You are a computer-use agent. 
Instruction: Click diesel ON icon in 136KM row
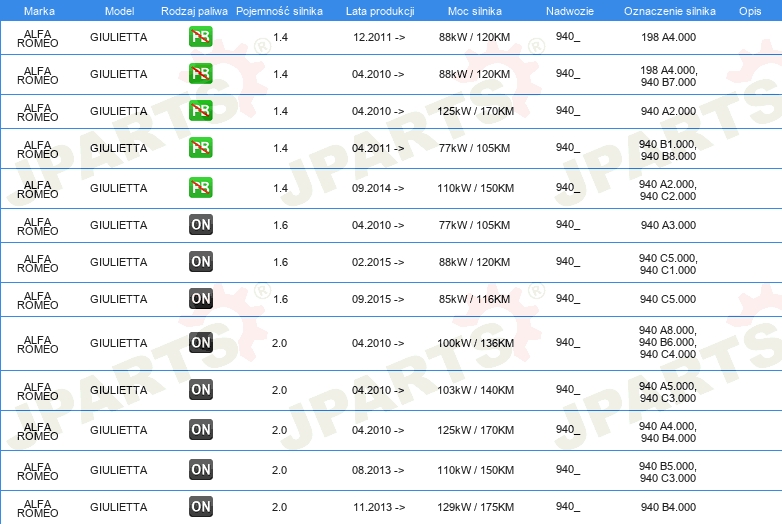click(200, 343)
